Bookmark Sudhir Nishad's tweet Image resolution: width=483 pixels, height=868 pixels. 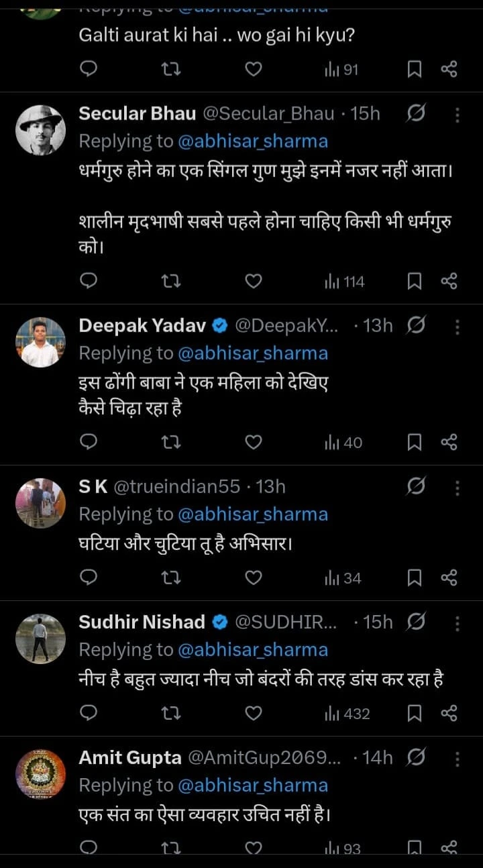click(x=415, y=714)
